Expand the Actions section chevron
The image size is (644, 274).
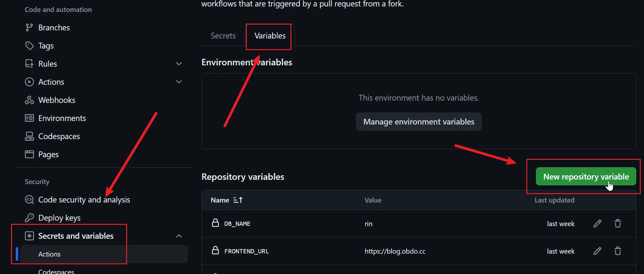179,82
